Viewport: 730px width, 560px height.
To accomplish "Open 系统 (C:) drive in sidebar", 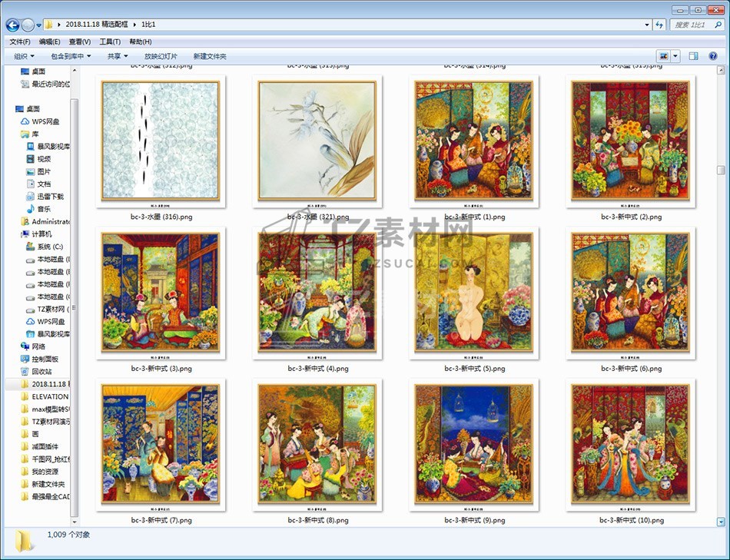I will pos(48,247).
